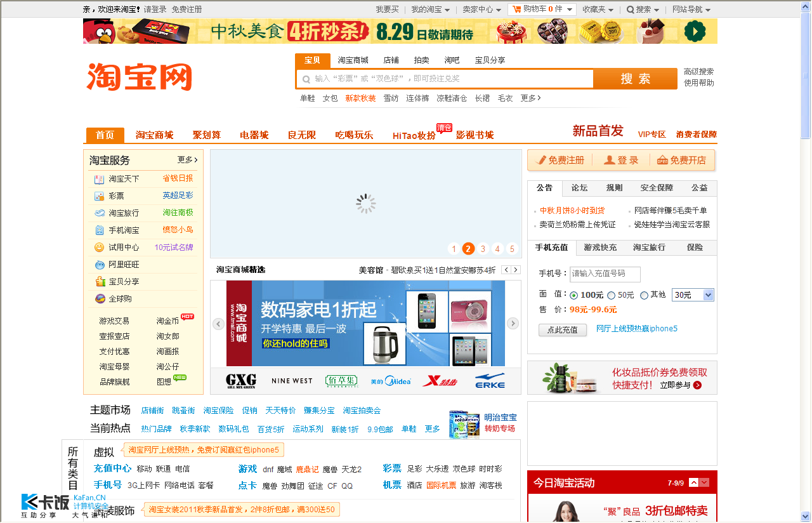Click the 全球购 globe icon

[x=99, y=299]
